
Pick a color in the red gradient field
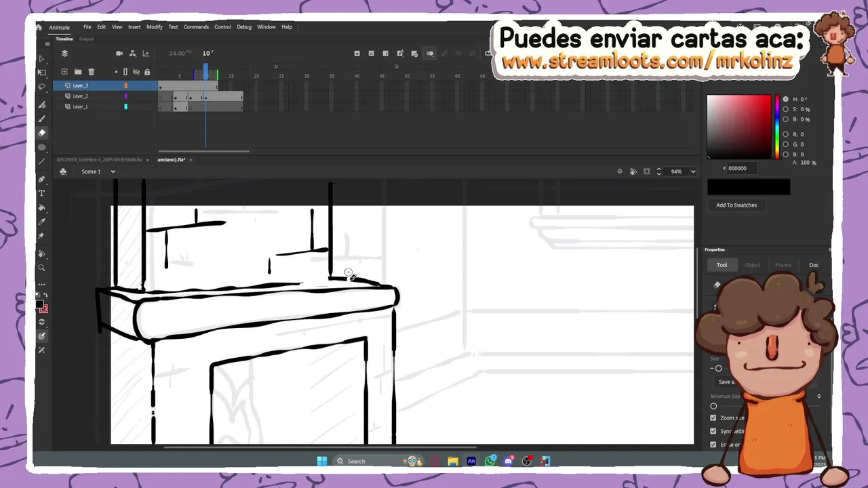(x=739, y=127)
